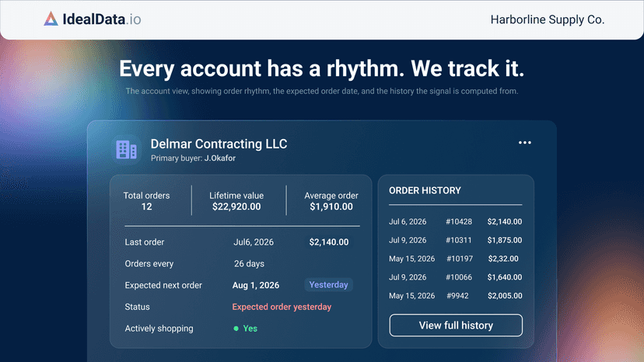The image size is (644, 362).
Task: Click the Delmar Contracting building icon
Action: click(x=127, y=149)
